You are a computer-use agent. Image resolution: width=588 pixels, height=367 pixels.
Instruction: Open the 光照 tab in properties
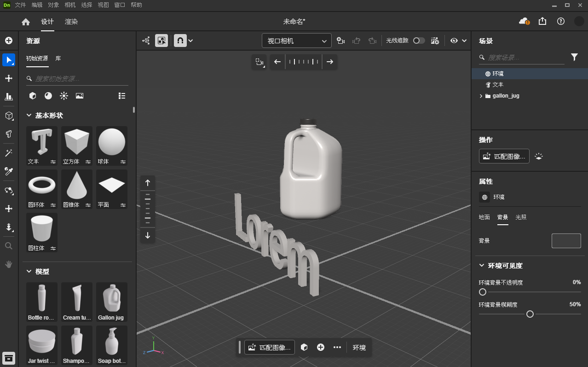(x=521, y=217)
